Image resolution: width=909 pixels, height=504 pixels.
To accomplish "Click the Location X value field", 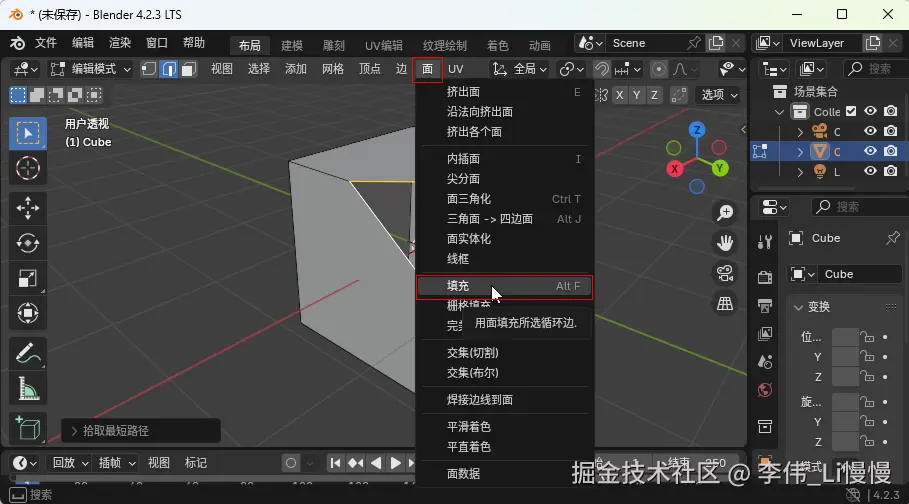I will 845,337.
